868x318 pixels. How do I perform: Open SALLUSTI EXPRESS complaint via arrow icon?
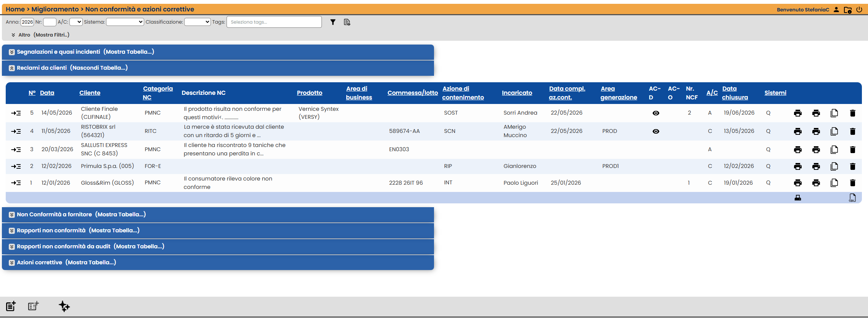(x=16, y=150)
